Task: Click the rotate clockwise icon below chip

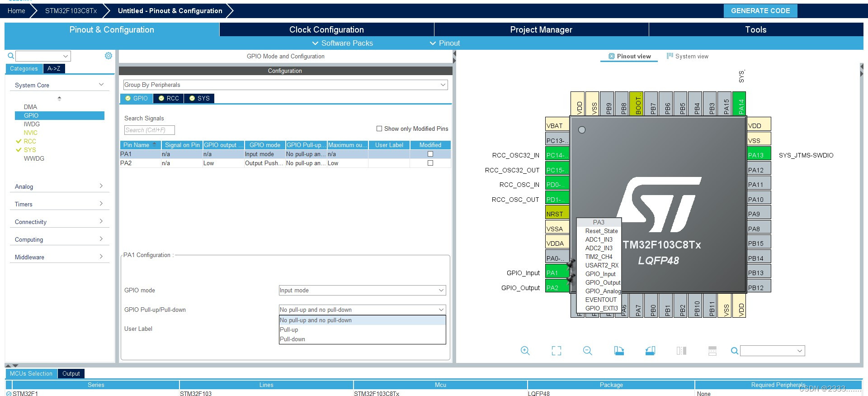Action: [619, 351]
